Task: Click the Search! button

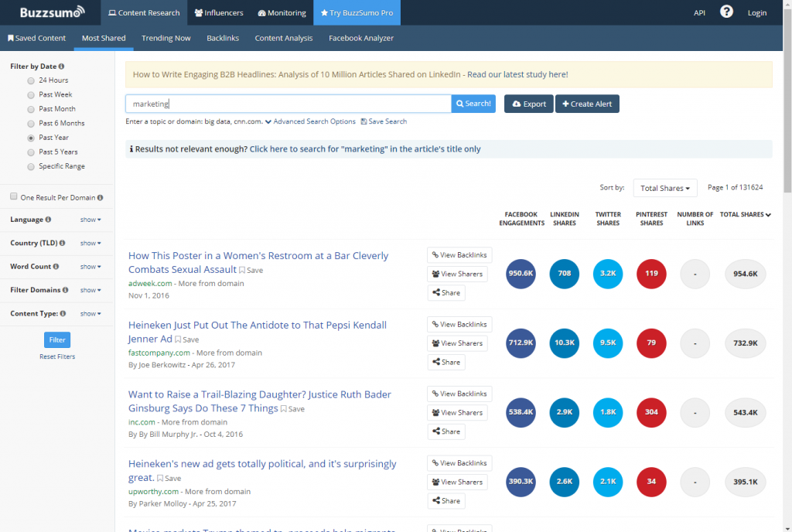Action: [473, 104]
